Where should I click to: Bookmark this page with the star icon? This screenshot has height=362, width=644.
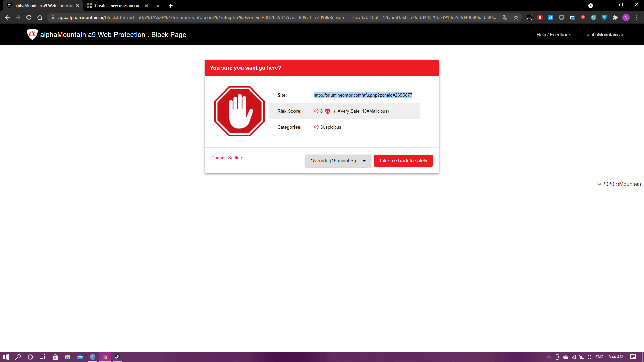pos(516,17)
